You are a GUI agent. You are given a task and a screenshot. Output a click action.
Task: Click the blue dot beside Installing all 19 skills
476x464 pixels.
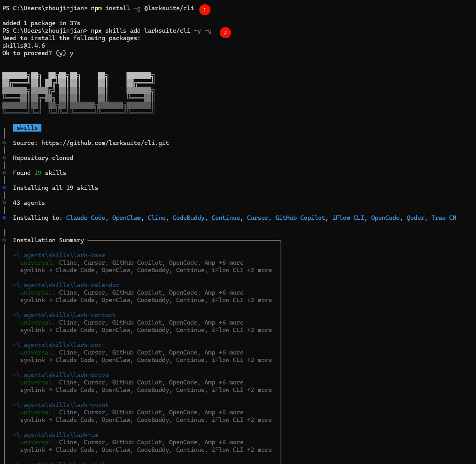tap(4, 187)
